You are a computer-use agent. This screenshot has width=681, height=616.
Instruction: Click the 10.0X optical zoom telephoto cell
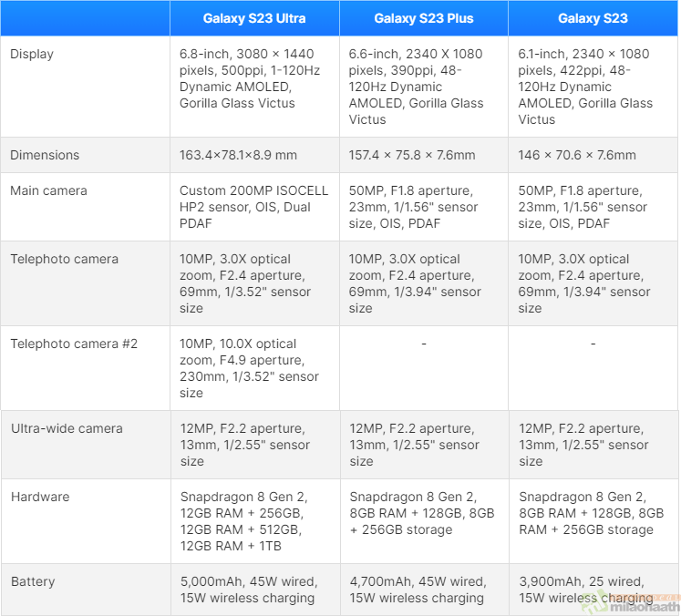tap(249, 368)
